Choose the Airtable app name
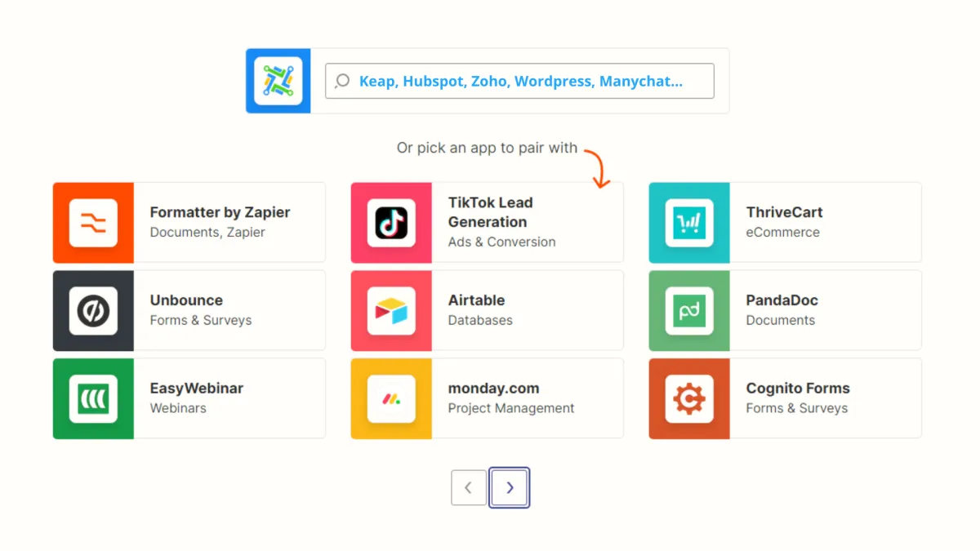The image size is (980, 551). click(x=476, y=300)
